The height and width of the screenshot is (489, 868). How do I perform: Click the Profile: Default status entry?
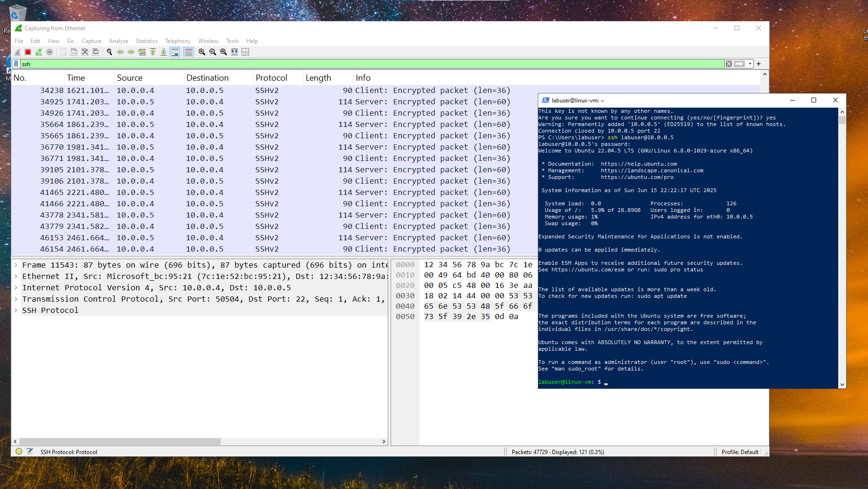pos(740,452)
